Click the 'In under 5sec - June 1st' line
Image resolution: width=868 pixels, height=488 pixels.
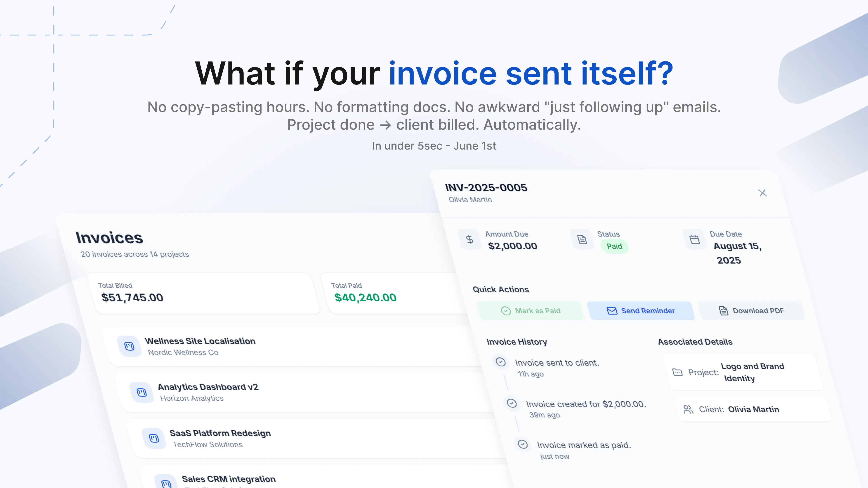pyautogui.click(x=434, y=146)
